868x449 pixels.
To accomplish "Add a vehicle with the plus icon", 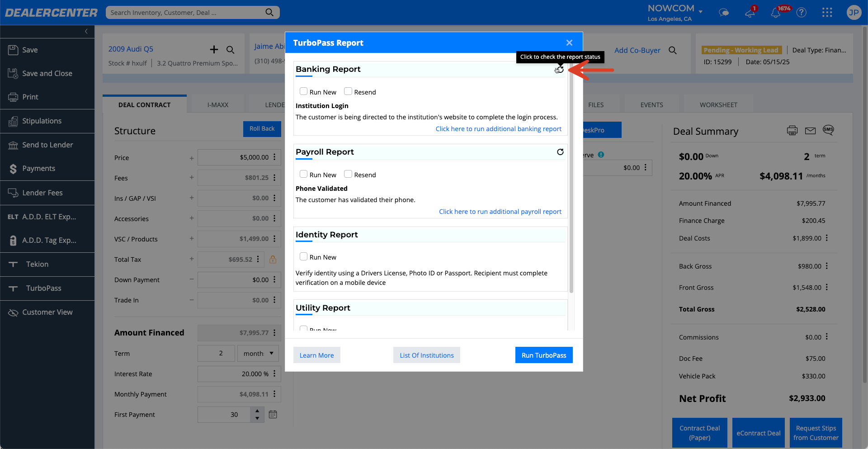I will click(x=214, y=49).
